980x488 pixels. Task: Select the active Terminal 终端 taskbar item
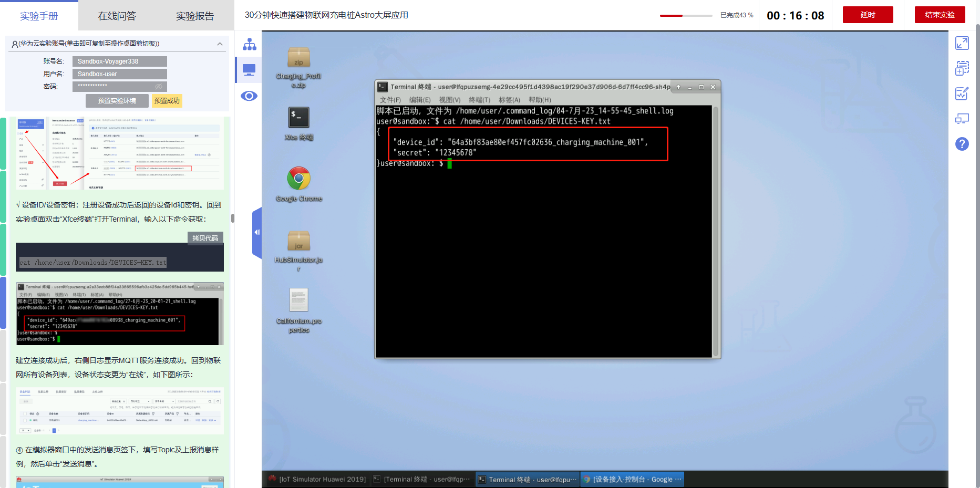point(528,479)
